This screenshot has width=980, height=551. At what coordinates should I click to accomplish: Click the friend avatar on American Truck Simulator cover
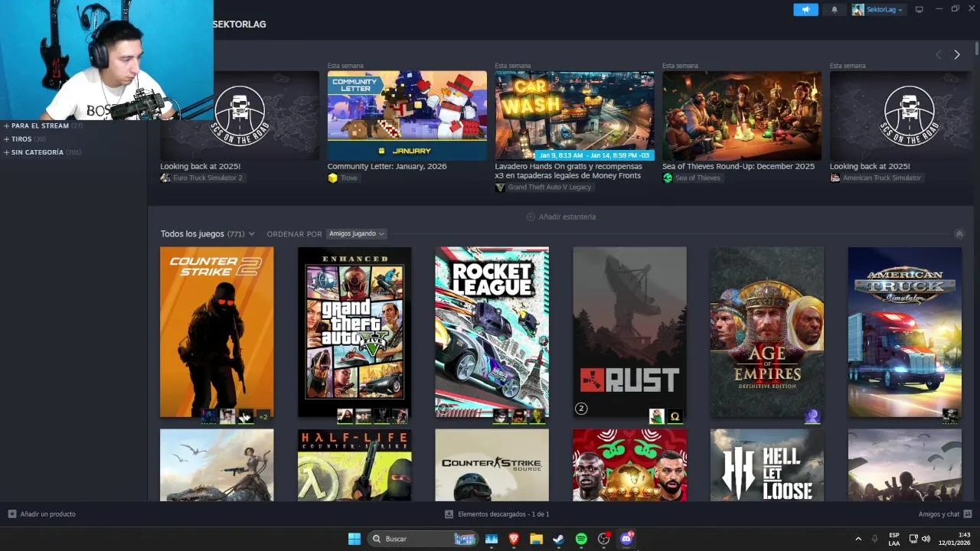coord(950,416)
